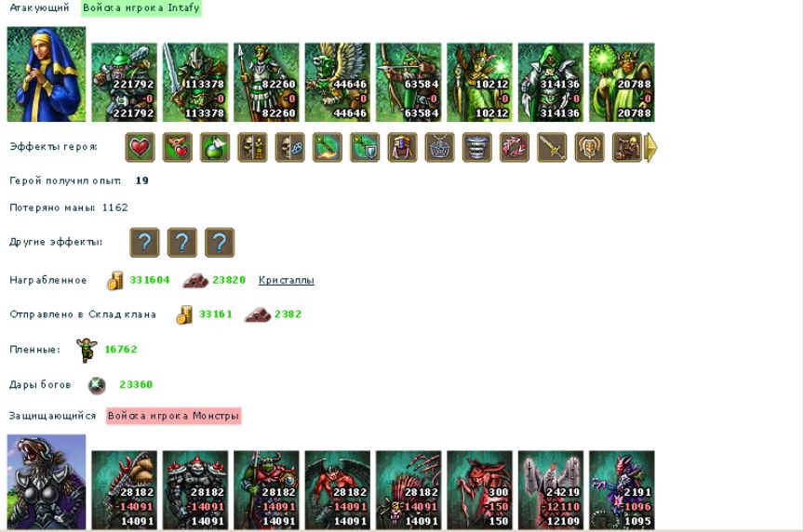This screenshot has width=804, height=532.
Task: Select the defender unit with 24219 troops
Action: tap(551, 490)
